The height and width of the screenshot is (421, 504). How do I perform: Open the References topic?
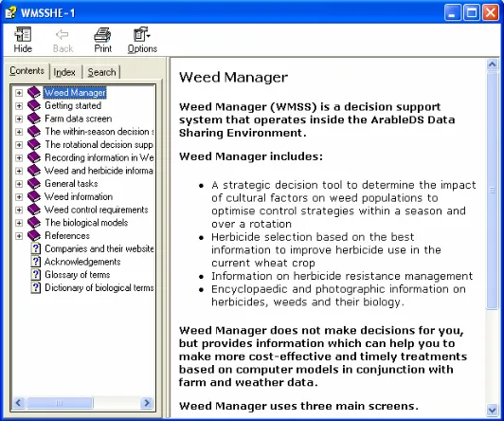(x=67, y=236)
